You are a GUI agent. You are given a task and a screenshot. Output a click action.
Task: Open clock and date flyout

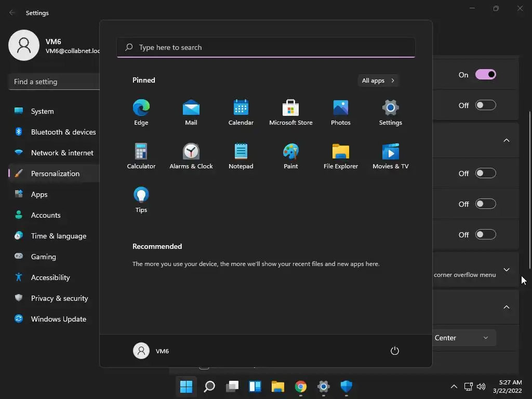coord(508,387)
